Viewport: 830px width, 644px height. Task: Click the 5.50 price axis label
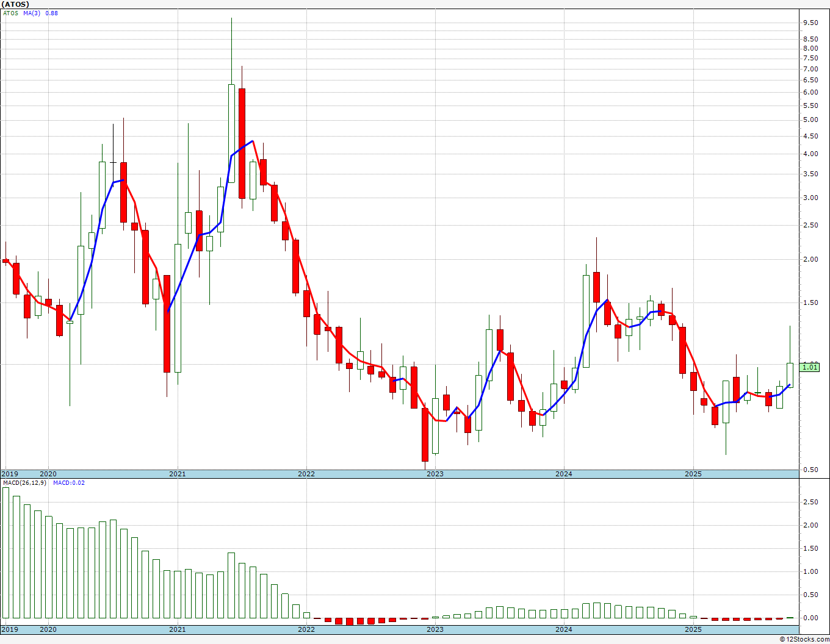(810, 106)
